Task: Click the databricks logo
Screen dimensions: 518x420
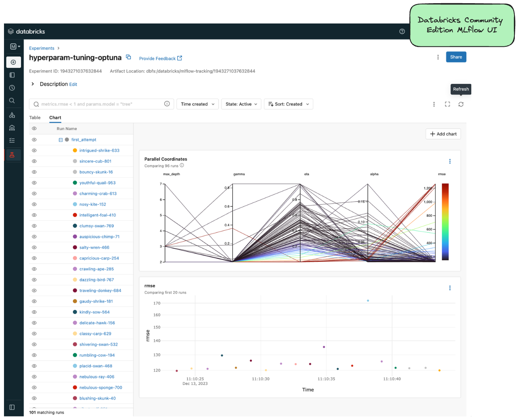Action: [x=26, y=32]
